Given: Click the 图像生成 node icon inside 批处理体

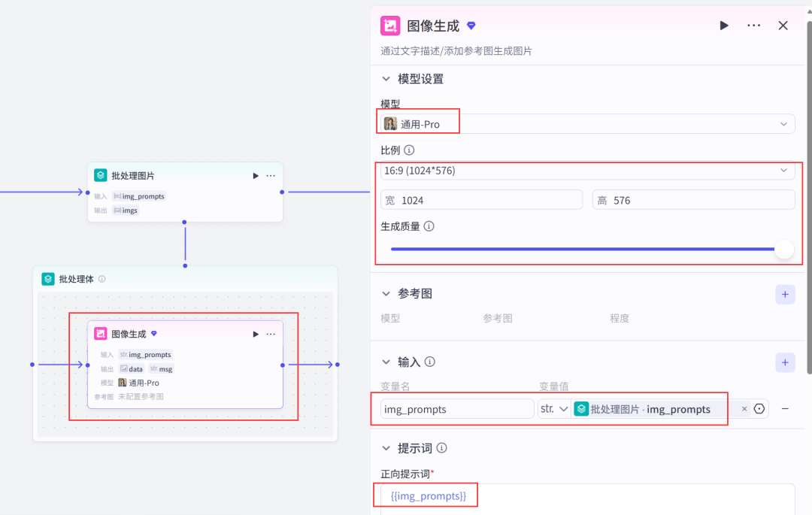Looking at the screenshot, I should click(x=101, y=333).
